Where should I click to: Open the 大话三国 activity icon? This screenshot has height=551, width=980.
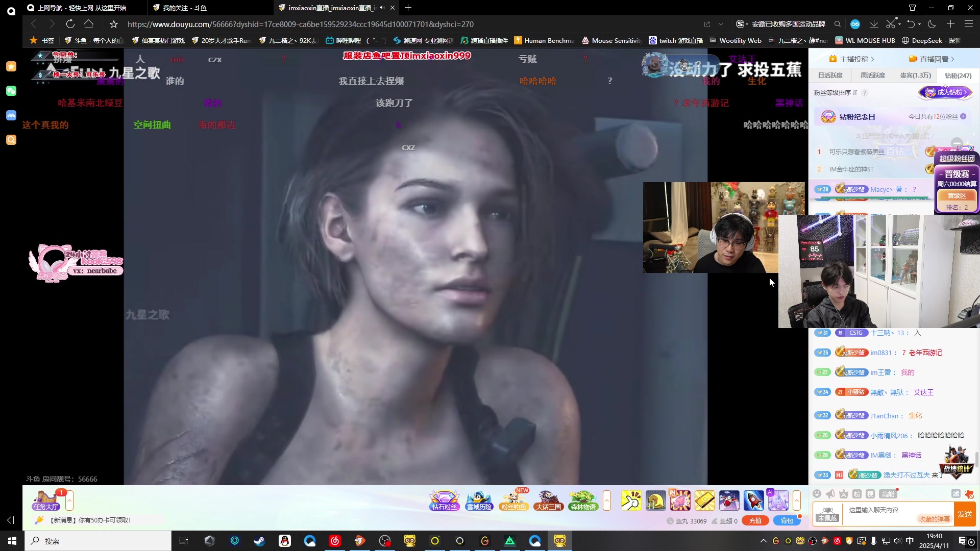coord(548,500)
